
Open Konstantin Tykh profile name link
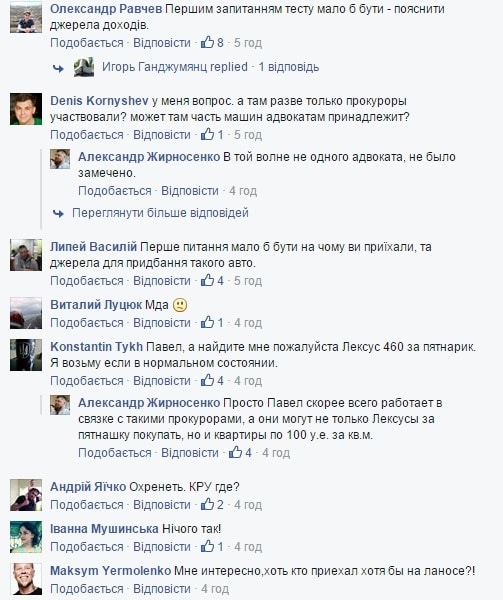(x=96, y=347)
